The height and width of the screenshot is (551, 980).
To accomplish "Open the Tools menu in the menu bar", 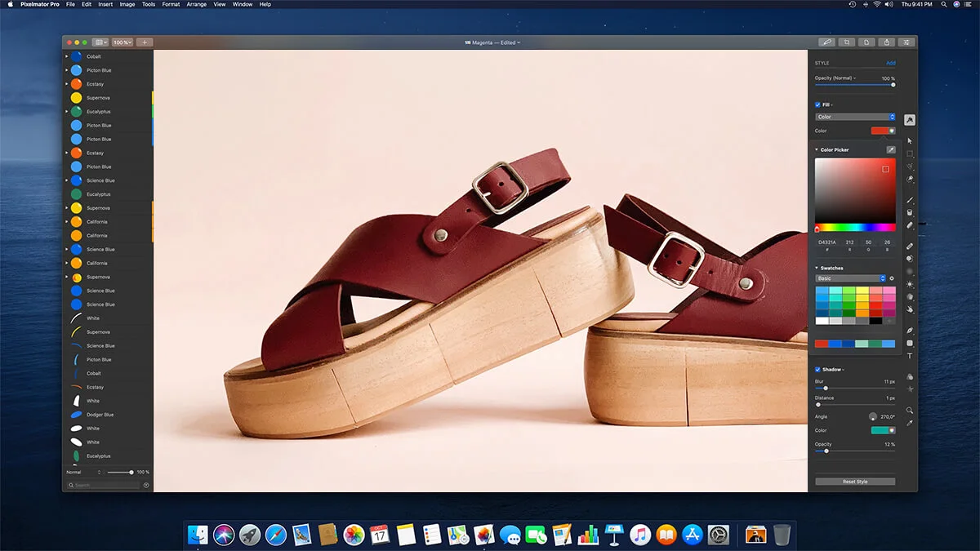I will (147, 4).
